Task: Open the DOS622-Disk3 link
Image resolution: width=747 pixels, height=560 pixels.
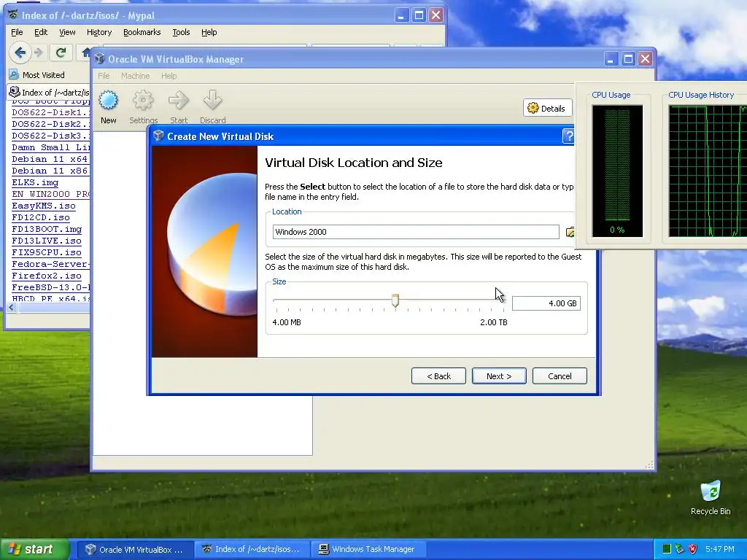Action: (50, 136)
